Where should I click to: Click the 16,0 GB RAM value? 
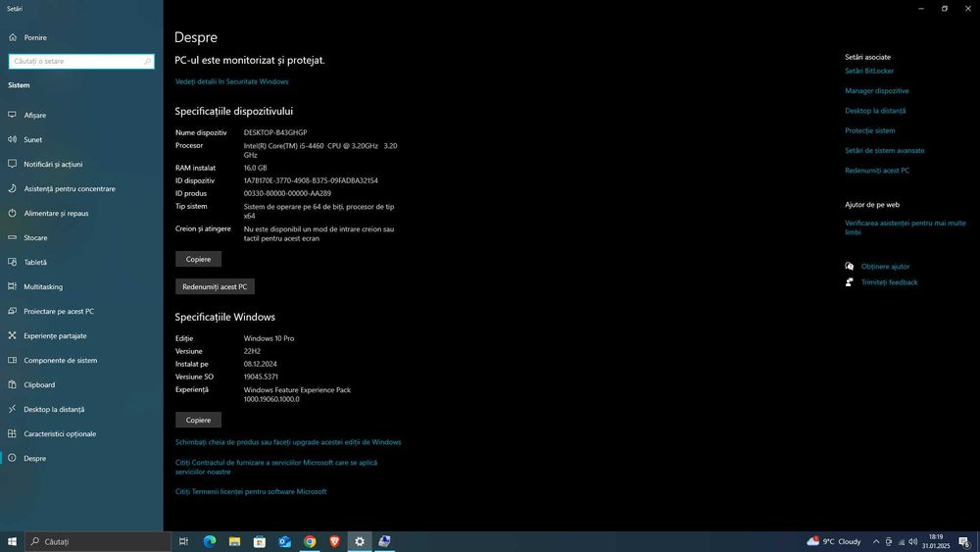pyautogui.click(x=255, y=168)
